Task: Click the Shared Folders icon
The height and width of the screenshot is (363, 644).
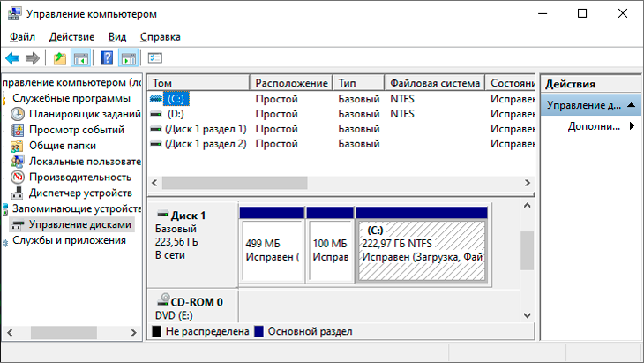Action: point(18,146)
